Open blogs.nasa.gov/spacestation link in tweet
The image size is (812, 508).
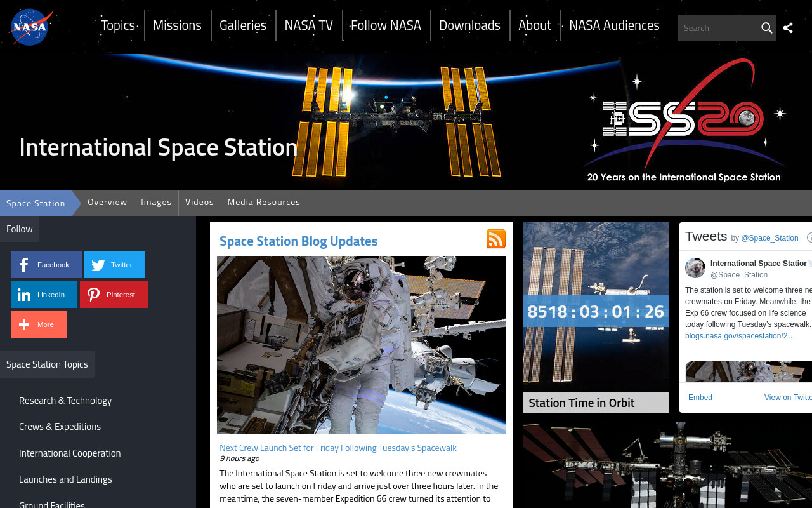tap(740, 336)
